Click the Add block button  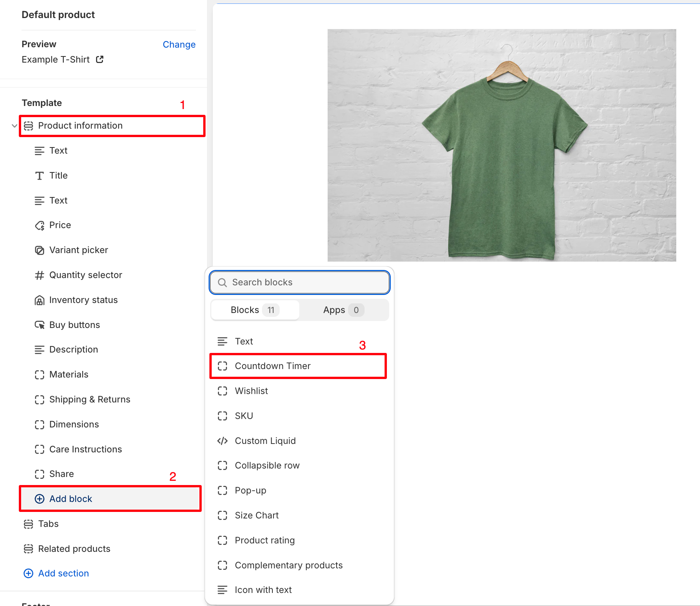coord(71,499)
